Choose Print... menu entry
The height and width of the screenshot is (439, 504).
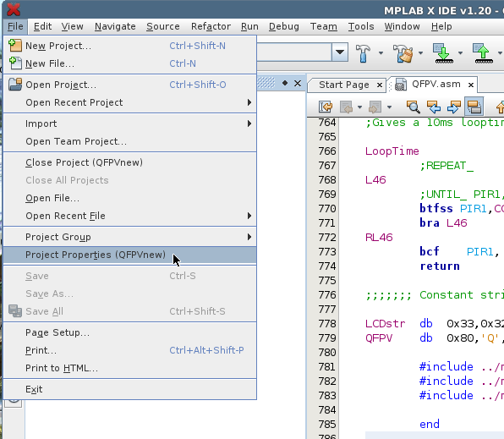(x=130, y=350)
